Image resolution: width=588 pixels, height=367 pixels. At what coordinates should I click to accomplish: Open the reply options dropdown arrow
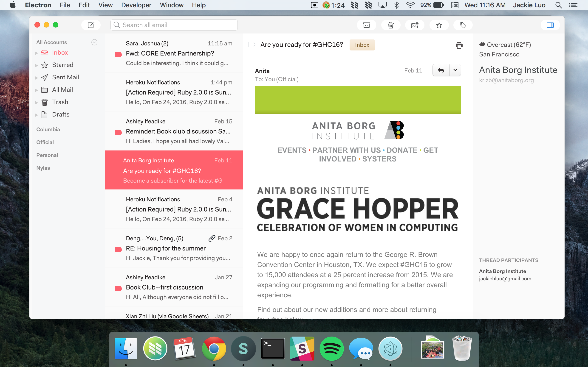(455, 70)
